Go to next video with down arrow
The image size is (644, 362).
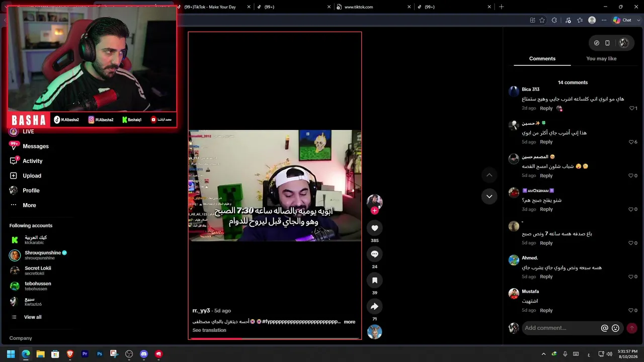click(489, 196)
